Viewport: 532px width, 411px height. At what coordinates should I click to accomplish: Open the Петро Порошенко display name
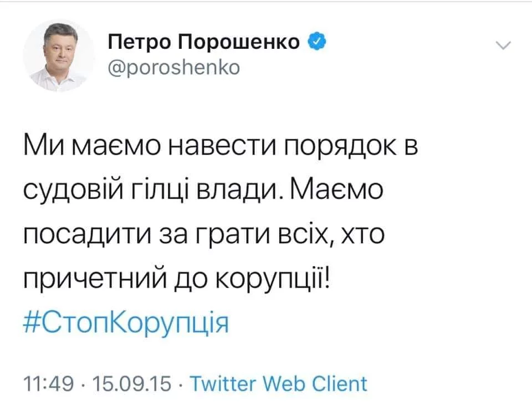pyautogui.click(x=204, y=42)
